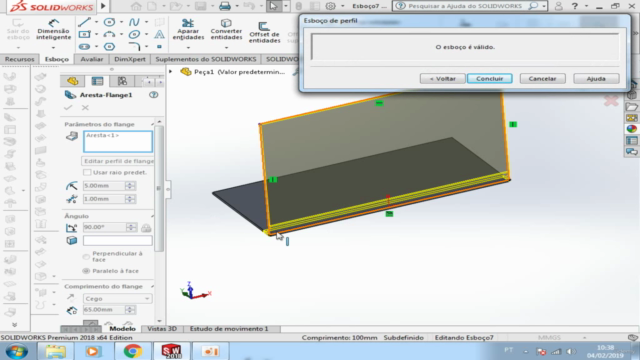The height and width of the screenshot is (360, 640).
Task: Collapse the Parâmetros do flange section
Action: (153, 124)
